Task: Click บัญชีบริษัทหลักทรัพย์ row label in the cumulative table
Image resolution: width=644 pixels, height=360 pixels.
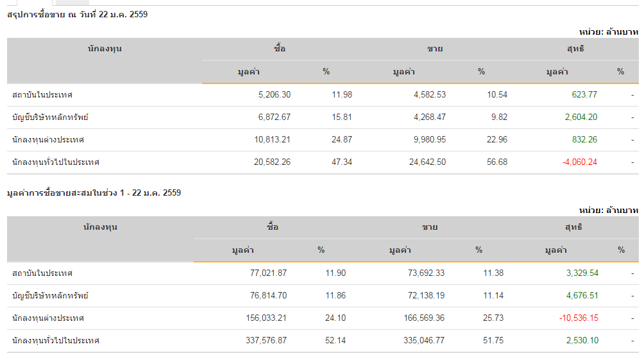Action: 50,296
